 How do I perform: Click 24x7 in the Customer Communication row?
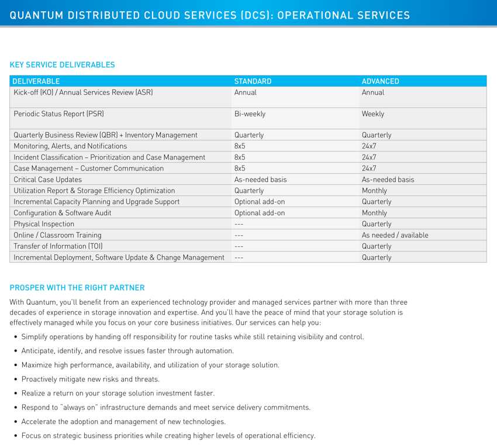(x=369, y=168)
